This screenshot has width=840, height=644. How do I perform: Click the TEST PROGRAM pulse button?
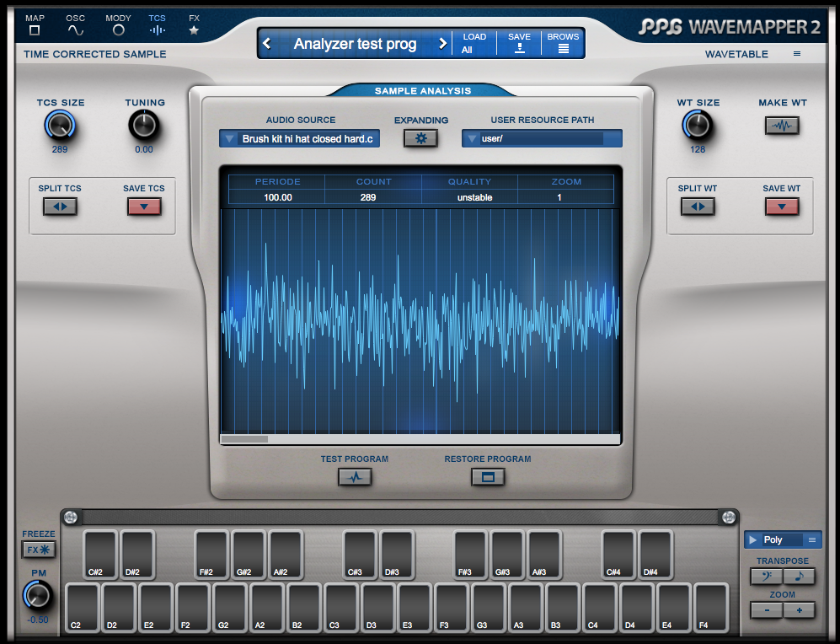coord(355,477)
